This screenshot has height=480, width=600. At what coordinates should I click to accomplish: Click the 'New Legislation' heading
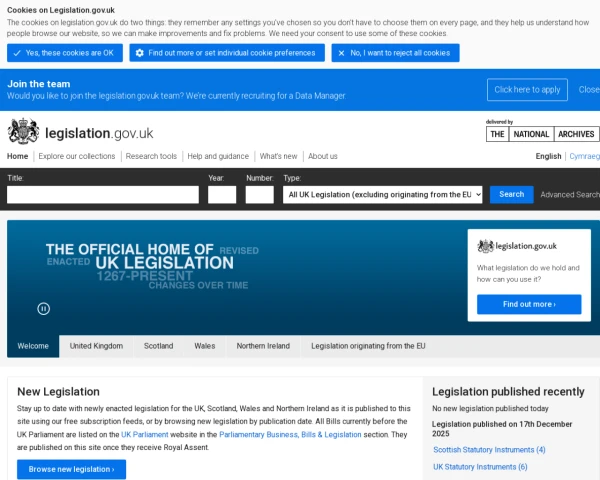[x=58, y=392]
